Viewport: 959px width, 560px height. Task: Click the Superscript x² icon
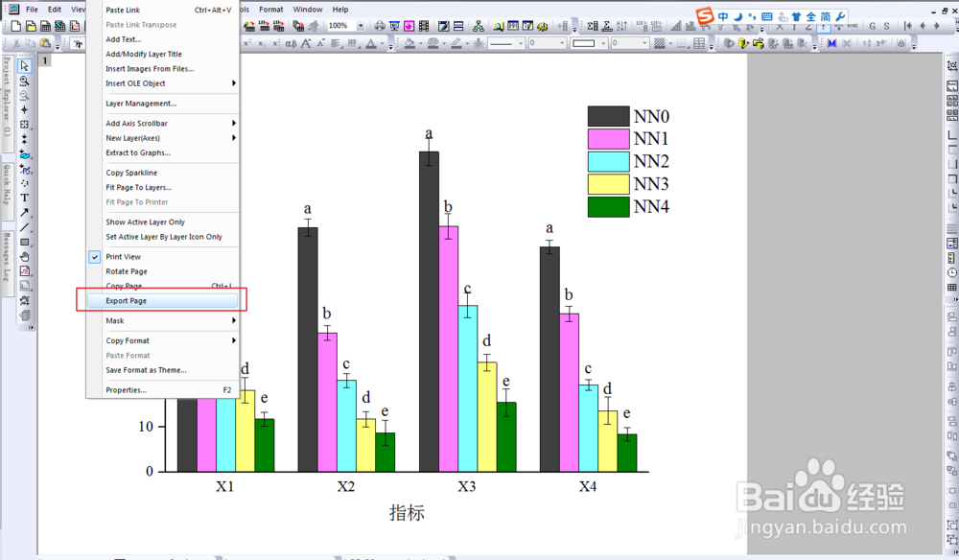[247, 43]
